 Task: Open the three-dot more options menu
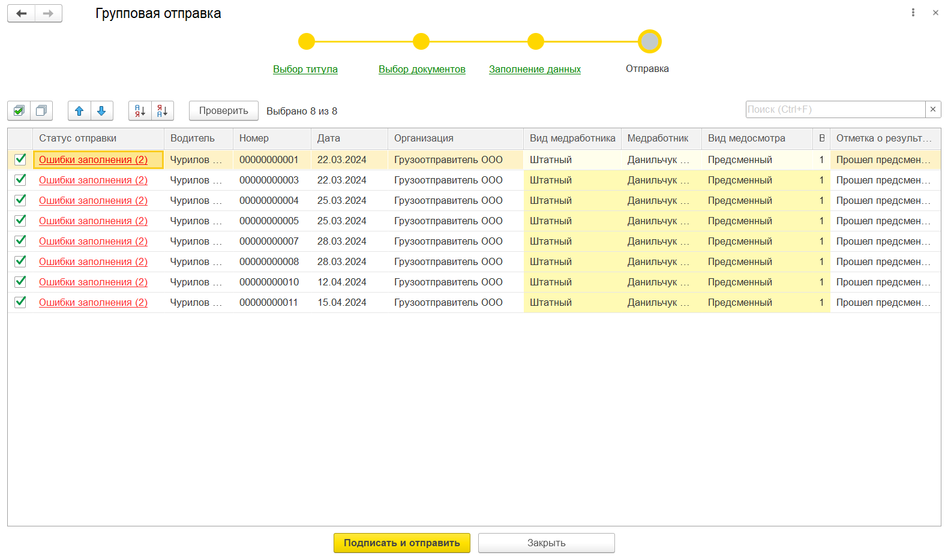(x=913, y=13)
